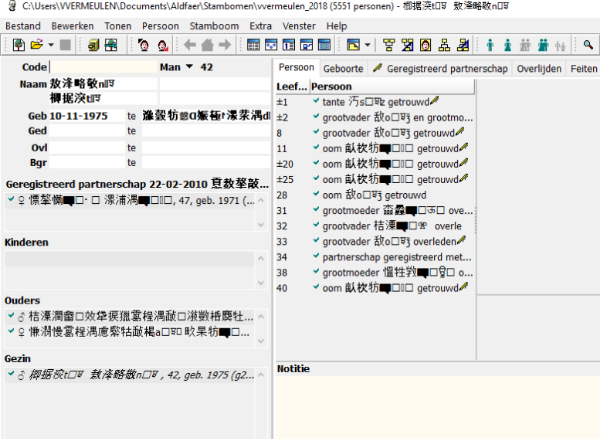The image size is (600, 439).
Task: Sort by the Leef... column header
Action: point(291,87)
